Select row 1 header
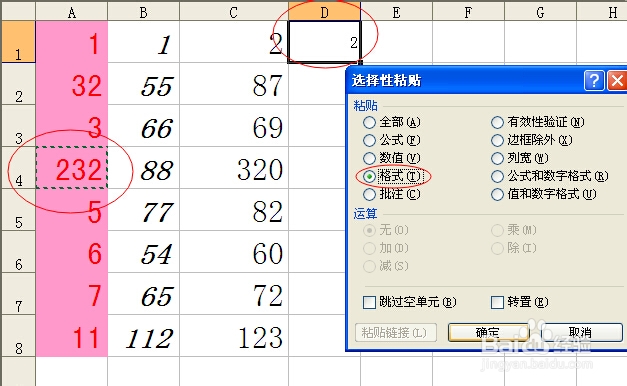Screen dimensions: 627x386 point(18,42)
